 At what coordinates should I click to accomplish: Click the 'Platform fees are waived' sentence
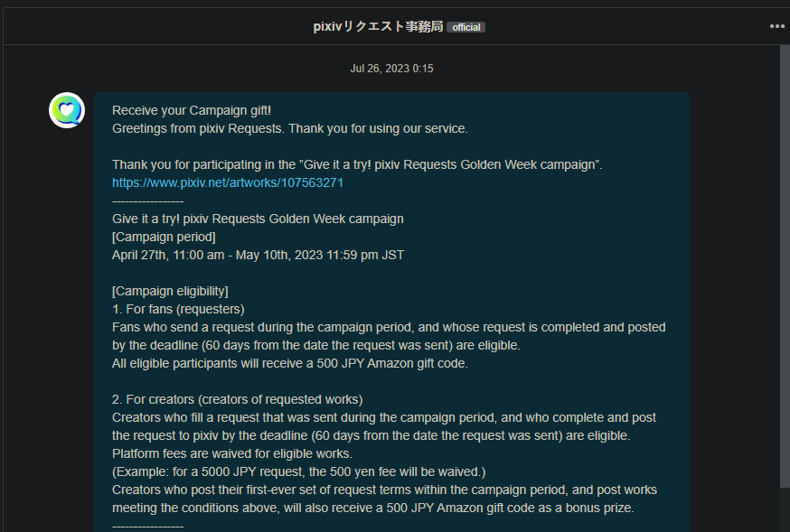[x=231, y=454]
